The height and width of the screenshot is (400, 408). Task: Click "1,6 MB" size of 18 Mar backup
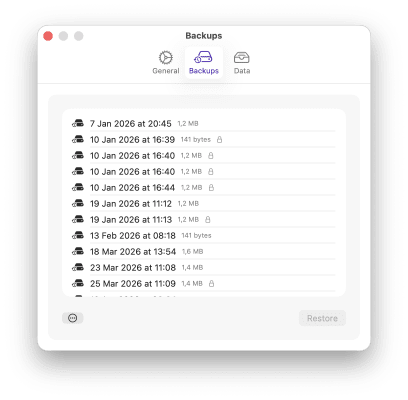(x=193, y=252)
